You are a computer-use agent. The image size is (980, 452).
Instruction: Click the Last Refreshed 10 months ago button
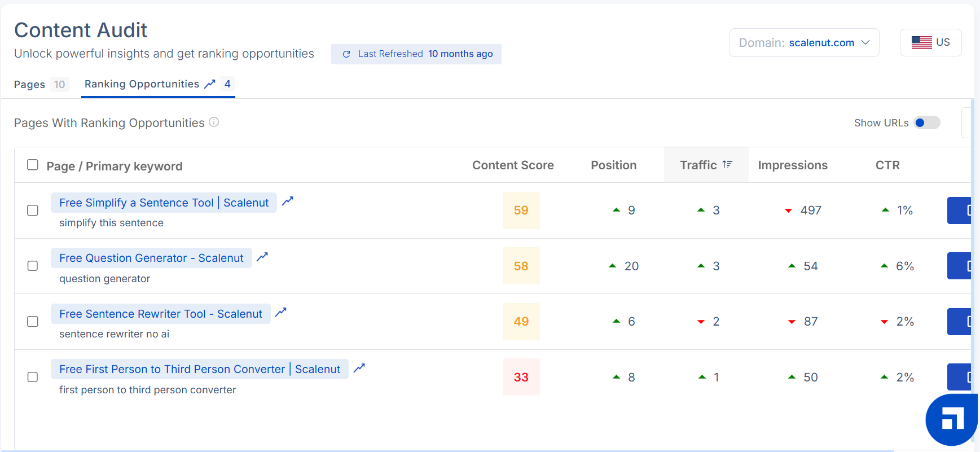(x=416, y=54)
